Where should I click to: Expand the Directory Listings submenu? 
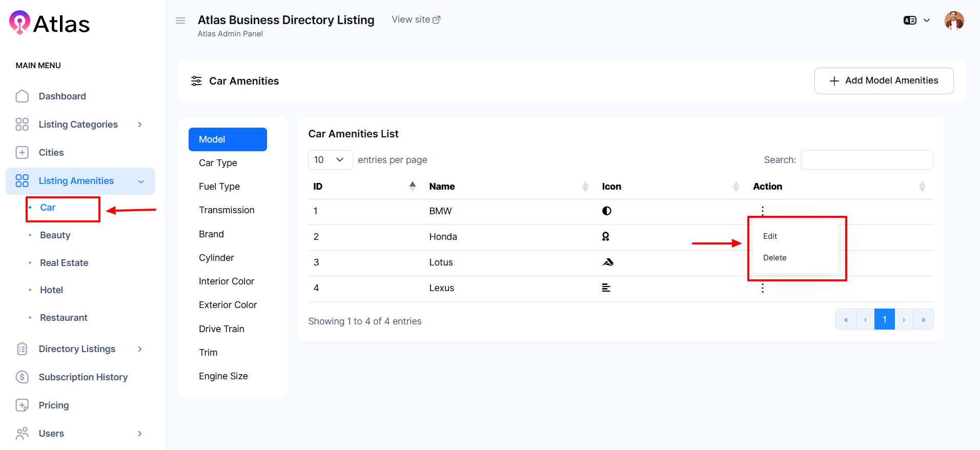(x=139, y=349)
